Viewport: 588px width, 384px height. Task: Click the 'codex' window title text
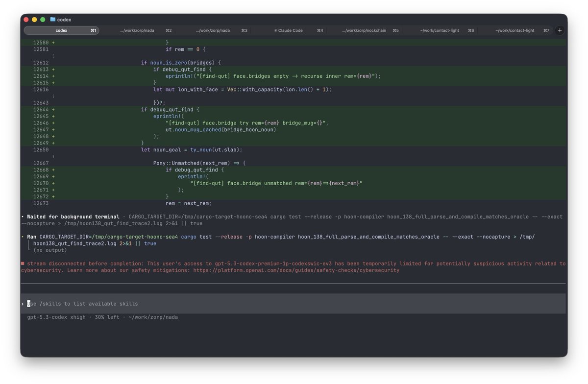[64, 20]
